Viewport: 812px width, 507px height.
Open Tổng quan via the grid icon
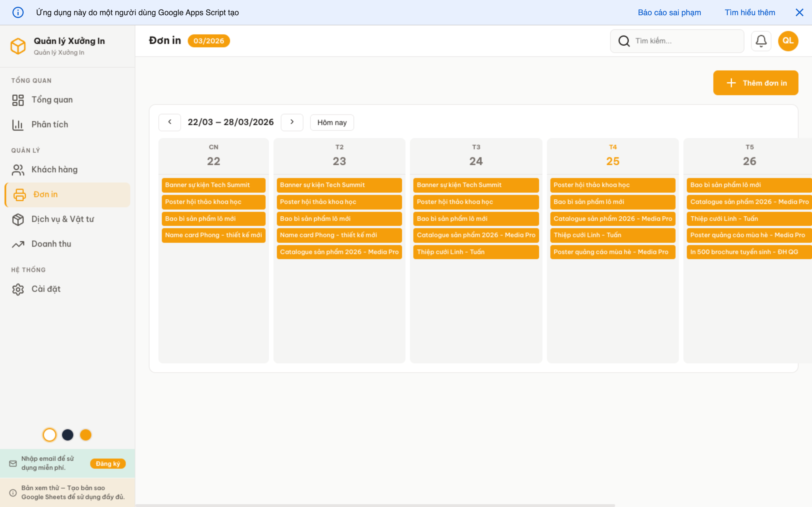click(18, 99)
